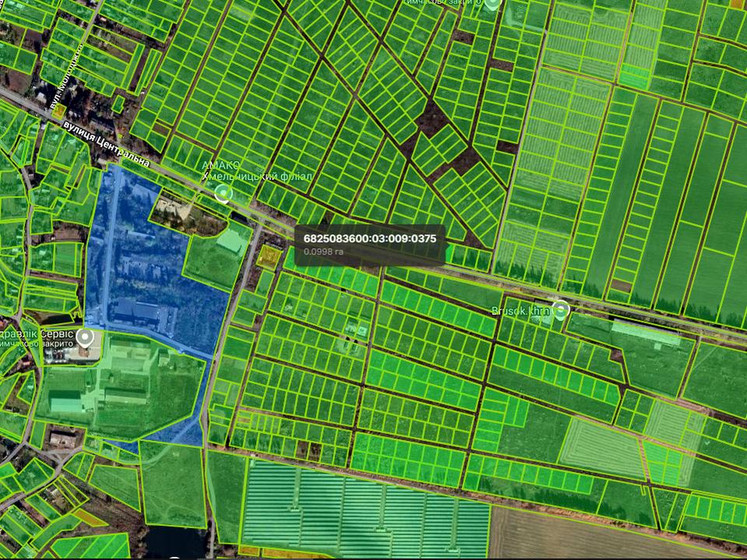This screenshot has width=747, height=560.
Task: Click the small yellow parcel by вул. Молодіжна
Action: [59, 111]
